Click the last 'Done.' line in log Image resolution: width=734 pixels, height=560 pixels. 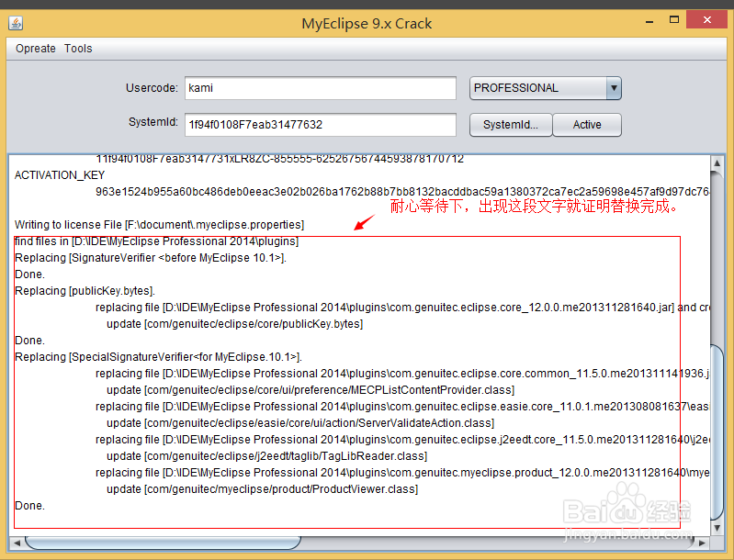pyautogui.click(x=29, y=506)
